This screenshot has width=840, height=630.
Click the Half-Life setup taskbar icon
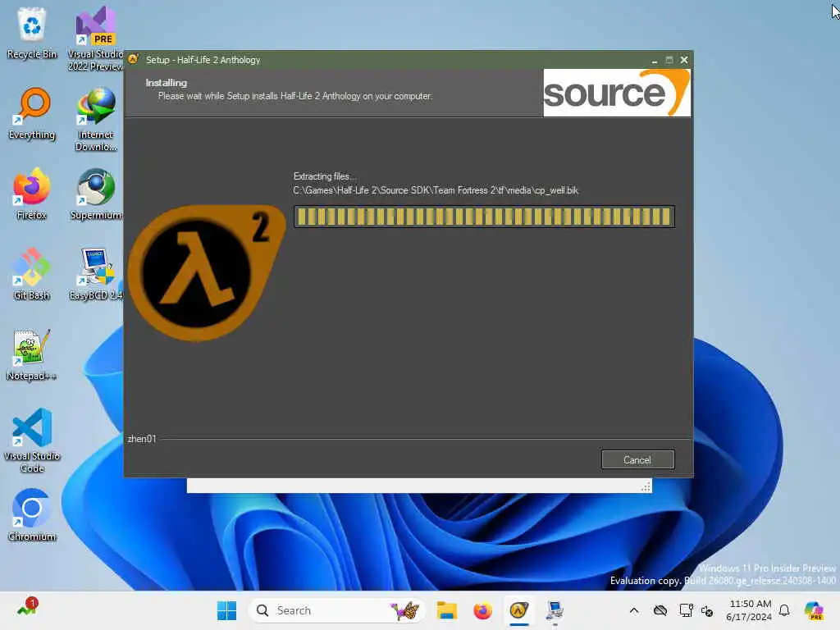[518, 610]
